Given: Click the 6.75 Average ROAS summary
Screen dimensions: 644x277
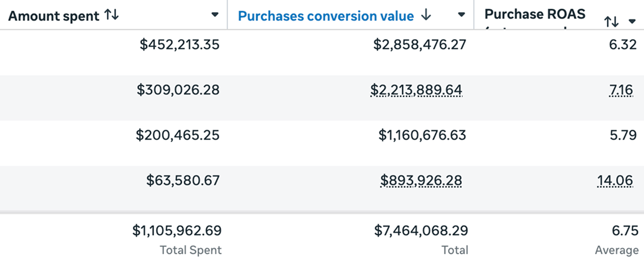Looking at the screenshot, I should [625, 231].
